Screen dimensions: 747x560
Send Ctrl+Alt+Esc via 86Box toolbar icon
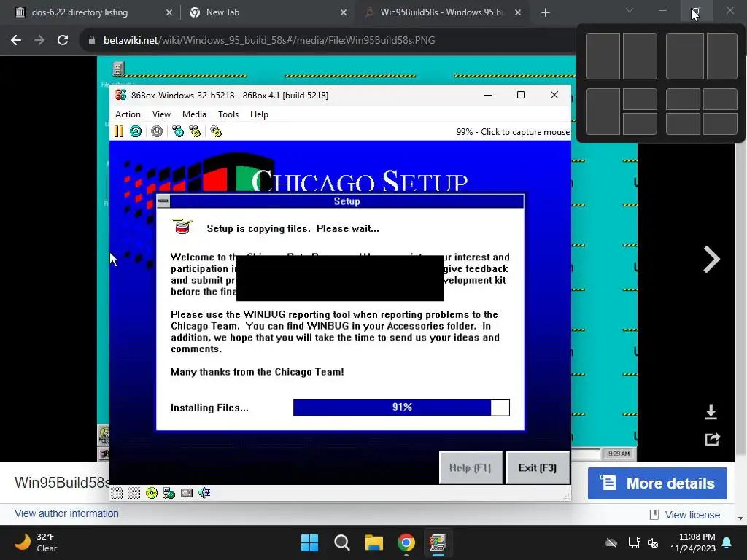click(x=195, y=131)
